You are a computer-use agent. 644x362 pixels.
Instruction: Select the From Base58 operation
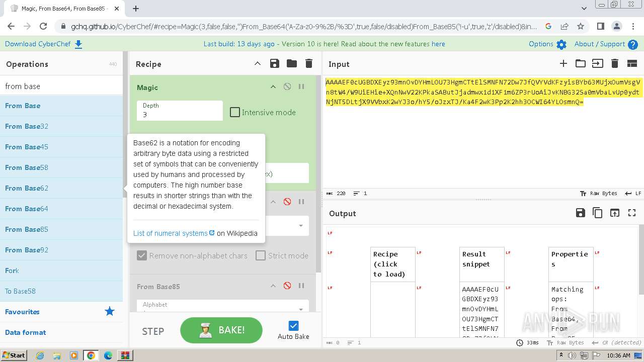click(61, 167)
